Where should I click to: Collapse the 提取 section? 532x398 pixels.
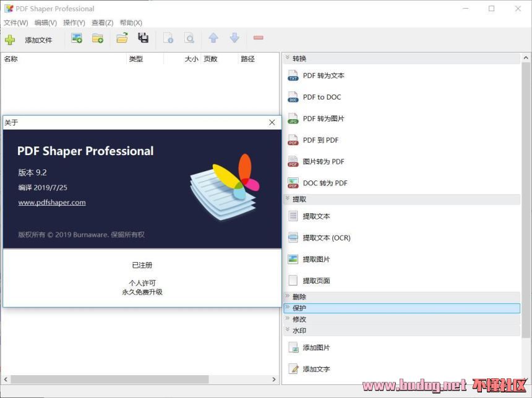click(288, 198)
